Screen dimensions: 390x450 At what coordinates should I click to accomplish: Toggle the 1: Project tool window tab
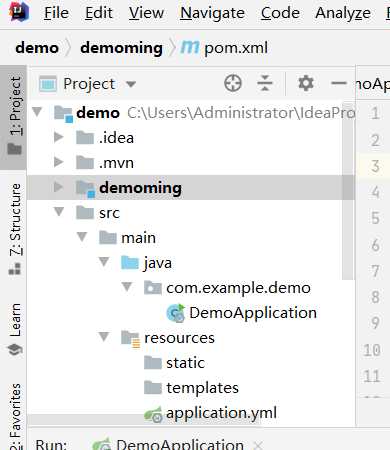click(x=14, y=117)
